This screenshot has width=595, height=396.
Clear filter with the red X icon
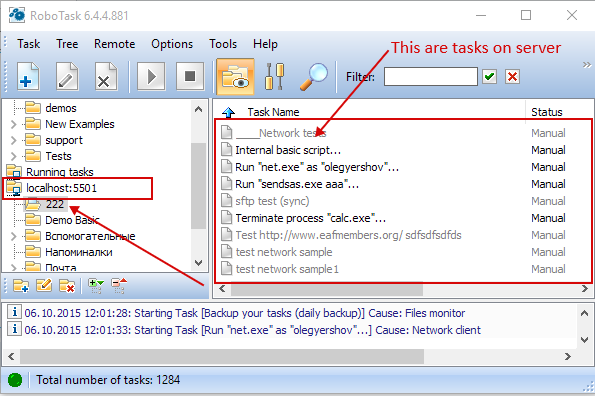tap(512, 77)
